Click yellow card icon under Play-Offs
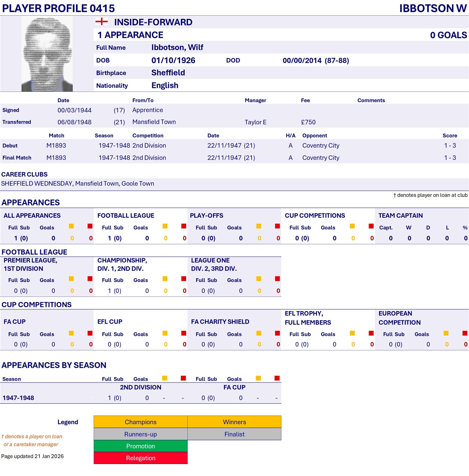This screenshot has height=476, width=469. [x=259, y=226]
